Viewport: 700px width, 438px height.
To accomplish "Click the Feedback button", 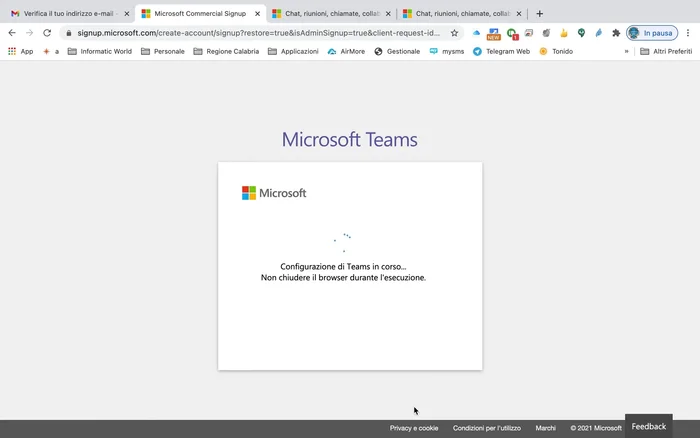I will [x=649, y=426].
